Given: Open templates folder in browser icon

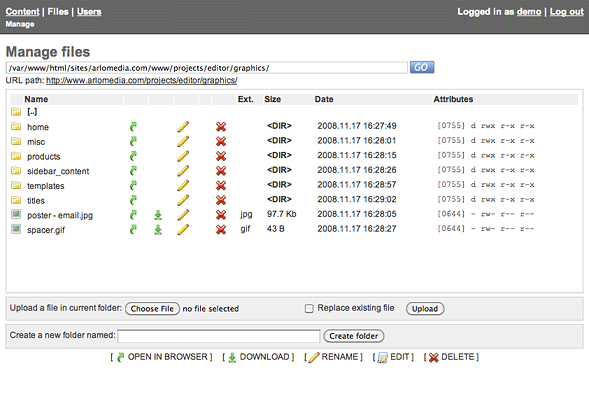Looking at the screenshot, I should [133, 185].
